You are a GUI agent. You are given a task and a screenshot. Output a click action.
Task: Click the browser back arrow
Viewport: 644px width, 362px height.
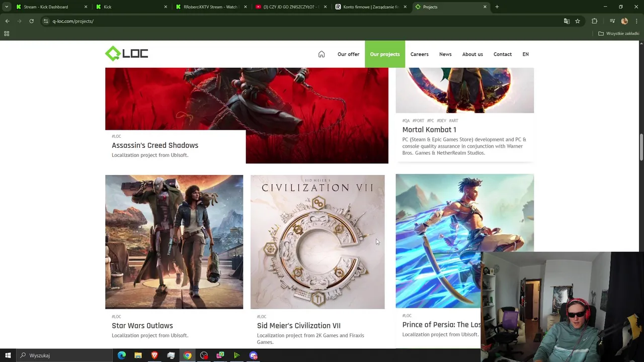point(7,21)
